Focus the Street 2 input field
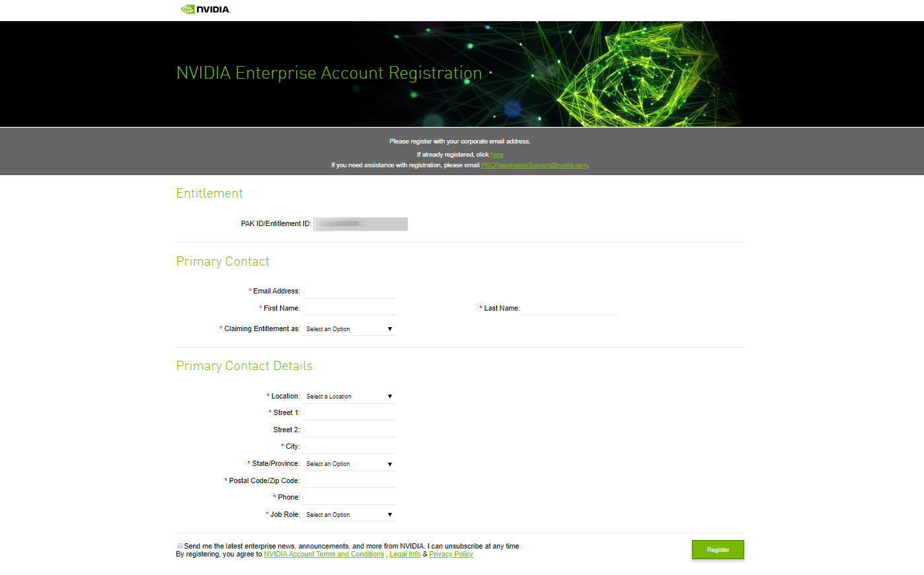This screenshot has height=575, width=924. coord(348,430)
